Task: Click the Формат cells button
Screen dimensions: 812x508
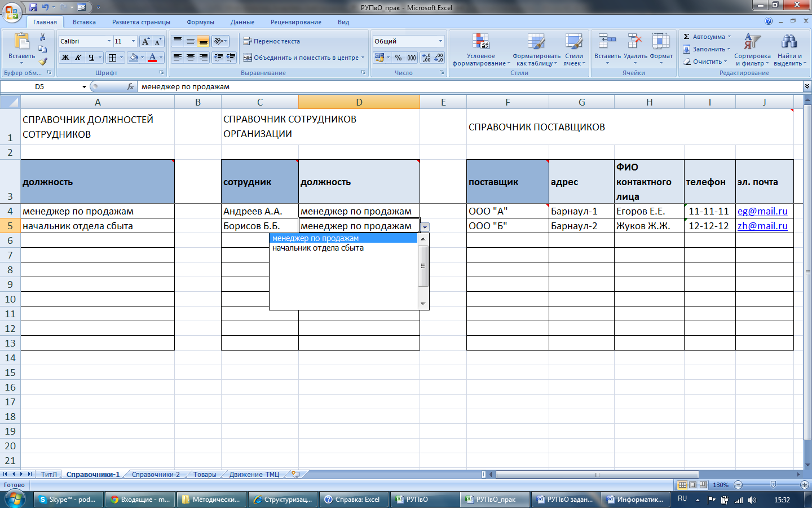Action: pyautogui.click(x=661, y=49)
